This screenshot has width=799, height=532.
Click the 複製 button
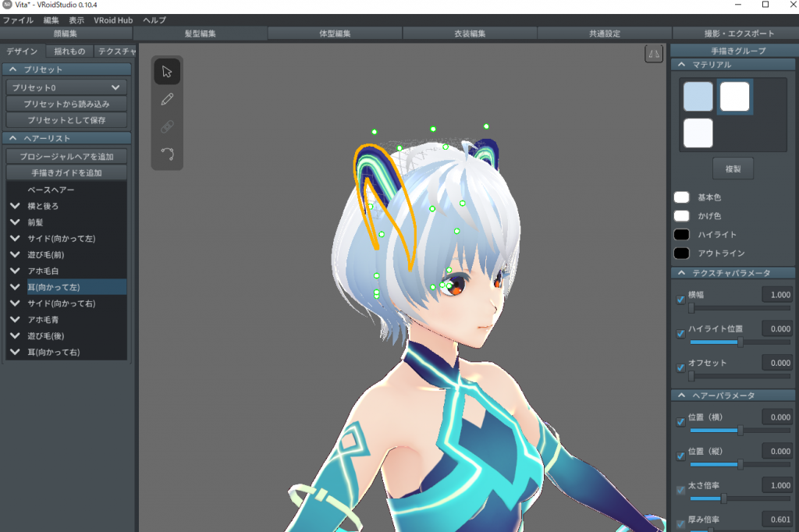(x=732, y=168)
